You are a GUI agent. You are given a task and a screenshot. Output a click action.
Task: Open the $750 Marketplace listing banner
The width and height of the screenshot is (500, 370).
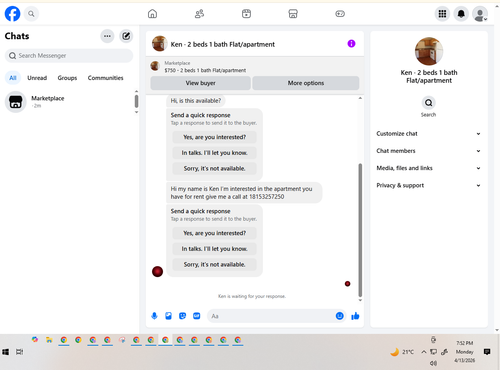pos(255,67)
